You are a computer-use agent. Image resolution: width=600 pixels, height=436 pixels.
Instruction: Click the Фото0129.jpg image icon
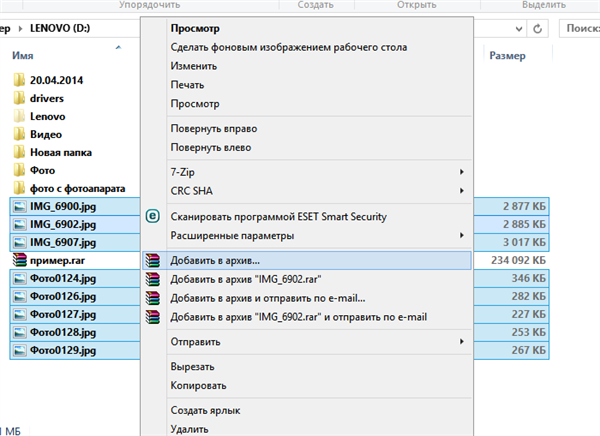(20, 351)
